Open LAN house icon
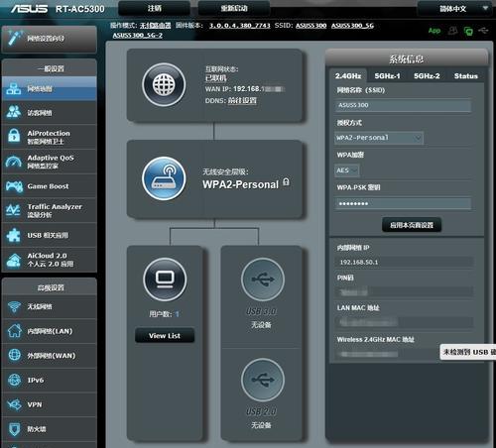Screen dimensions: 496x448 [x=14, y=331]
